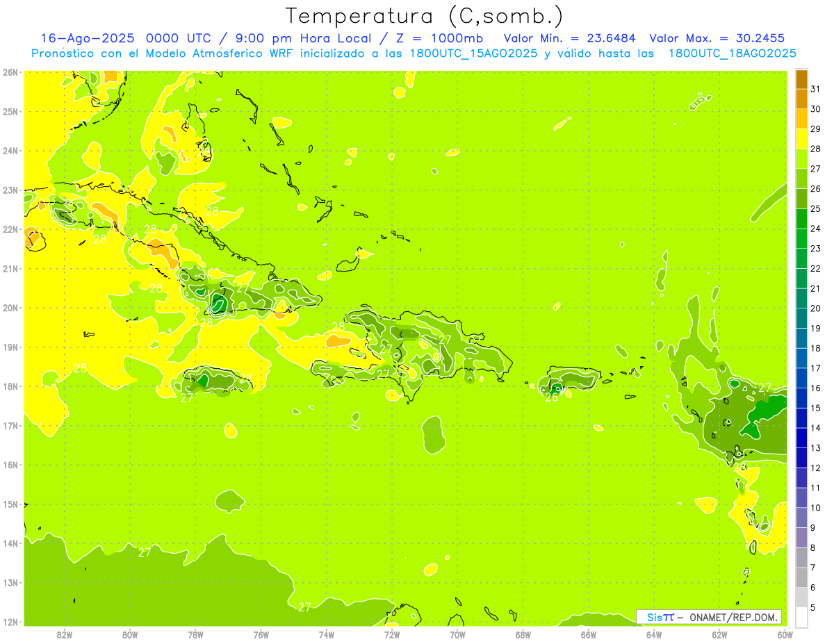Click legend value label 20
Image resolution: width=834 pixels, height=644 pixels.
tap(815, 308)
